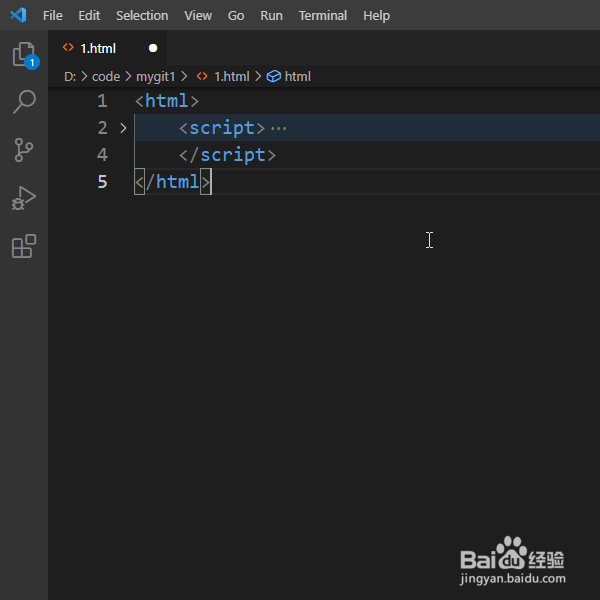Click the html symbol breadcrumb
This screenshot has height=600, width=600.
point(297,77)
